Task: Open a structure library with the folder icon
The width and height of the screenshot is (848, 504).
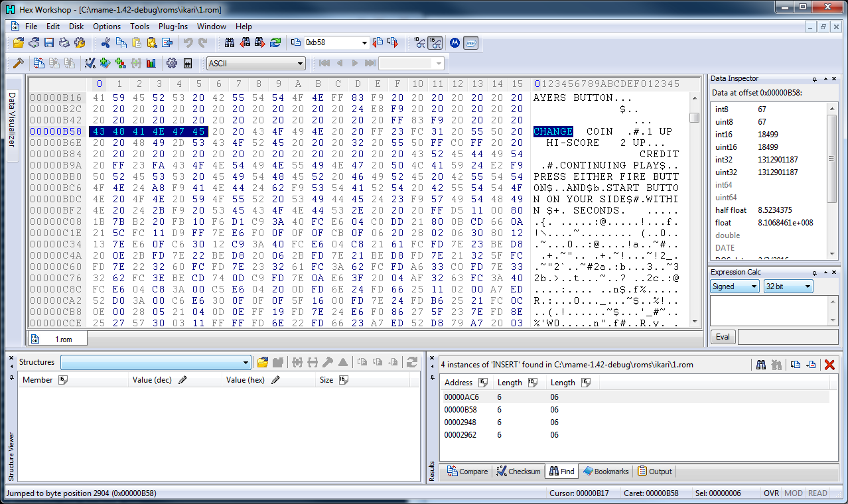Action: 263,362
